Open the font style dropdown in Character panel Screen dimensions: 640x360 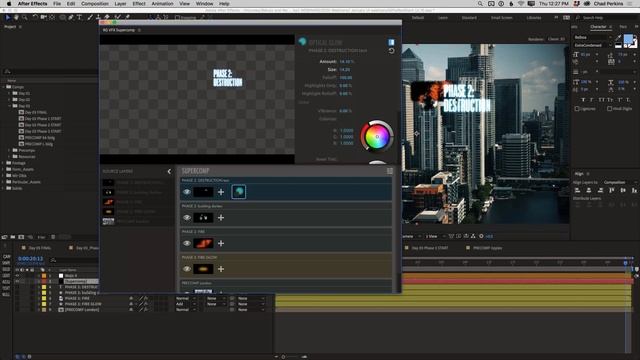point(593,45)
